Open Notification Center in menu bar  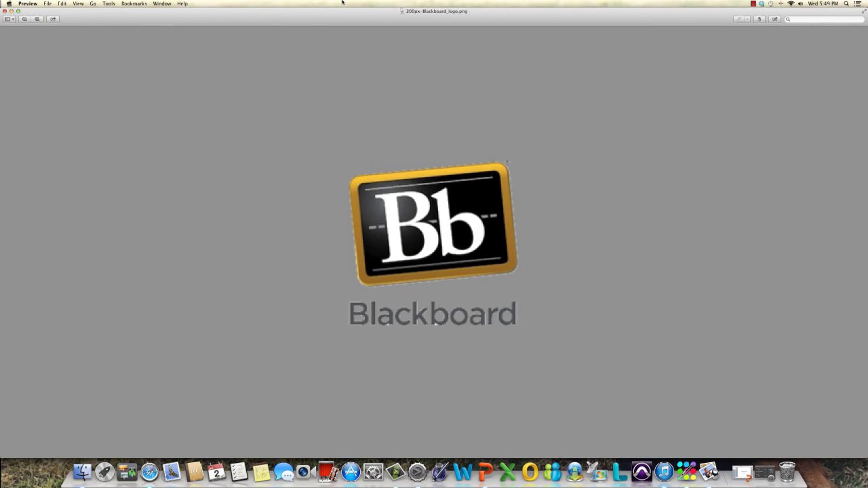click(858, 4)
